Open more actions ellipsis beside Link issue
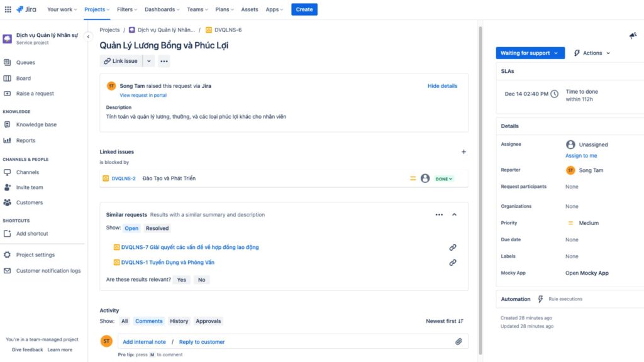Viewport: 644px width, 362px height. click(164, 61)
